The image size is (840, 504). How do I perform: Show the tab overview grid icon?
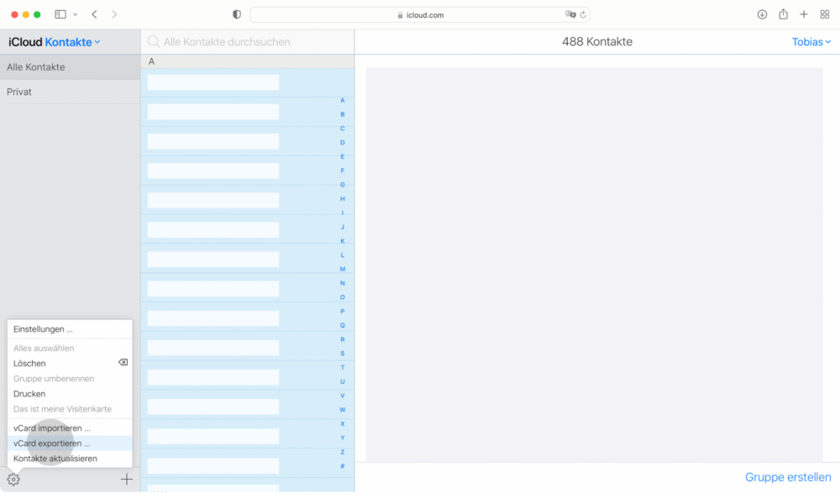coord(825,14)
